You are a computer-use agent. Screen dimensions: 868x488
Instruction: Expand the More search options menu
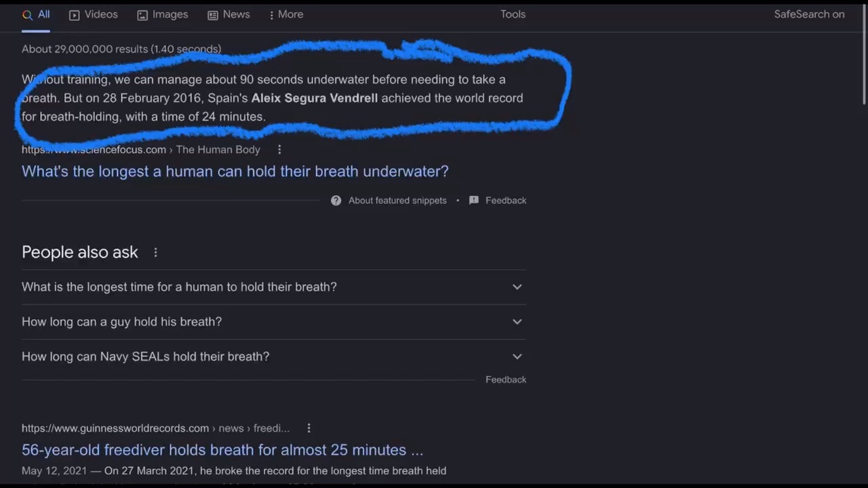(x=286, y=14)
